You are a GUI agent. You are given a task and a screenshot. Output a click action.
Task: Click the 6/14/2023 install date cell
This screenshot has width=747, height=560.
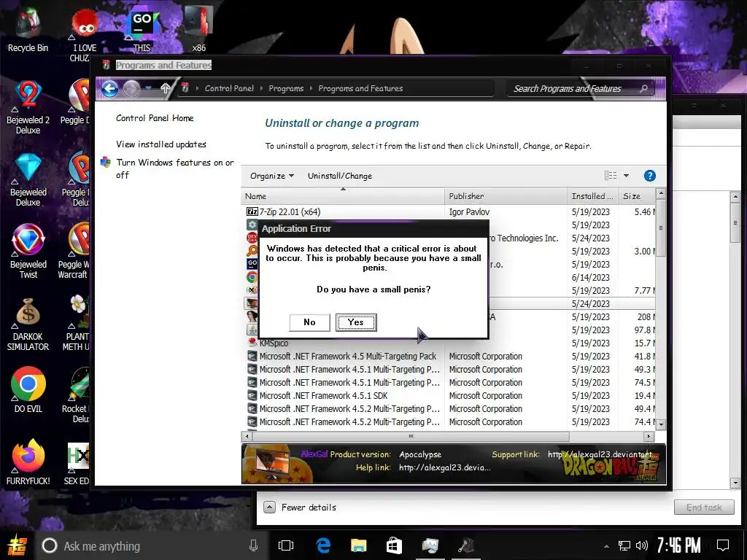coord(591,278)
